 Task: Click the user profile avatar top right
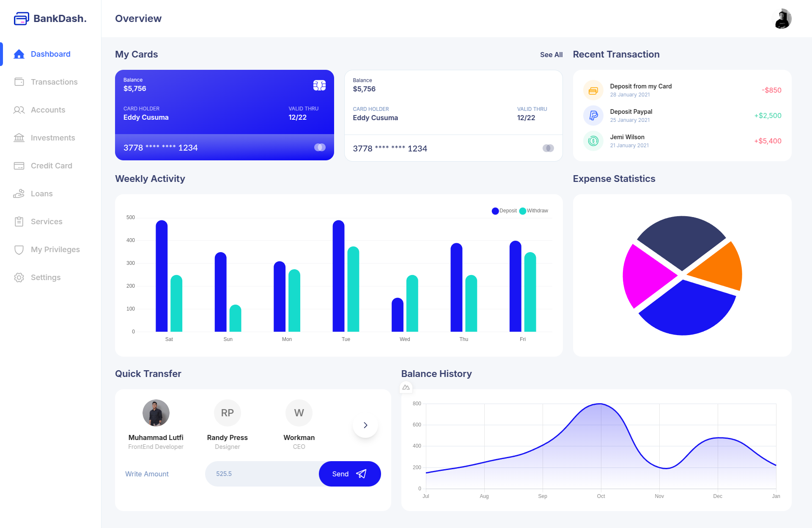click(x=781, y=18)
